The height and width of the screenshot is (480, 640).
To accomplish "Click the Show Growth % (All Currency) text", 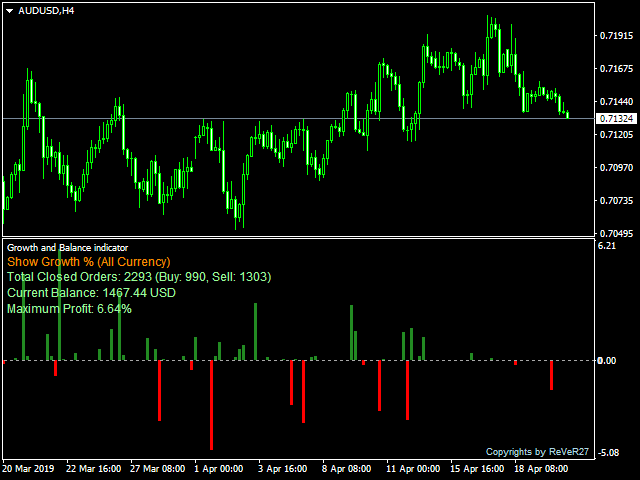I will [89, 262].
